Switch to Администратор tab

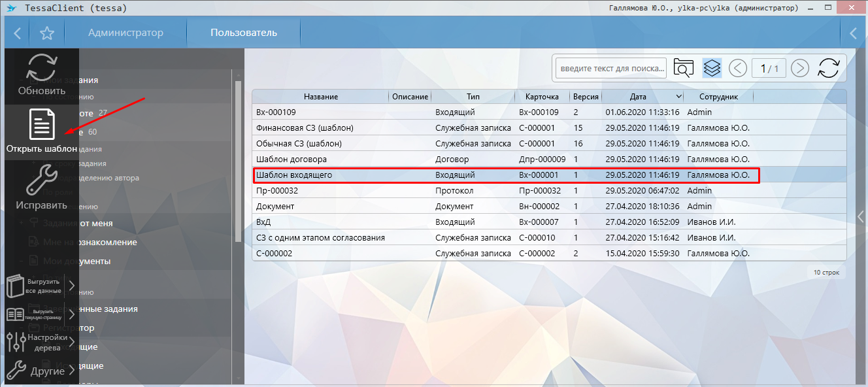pos(125,33)
